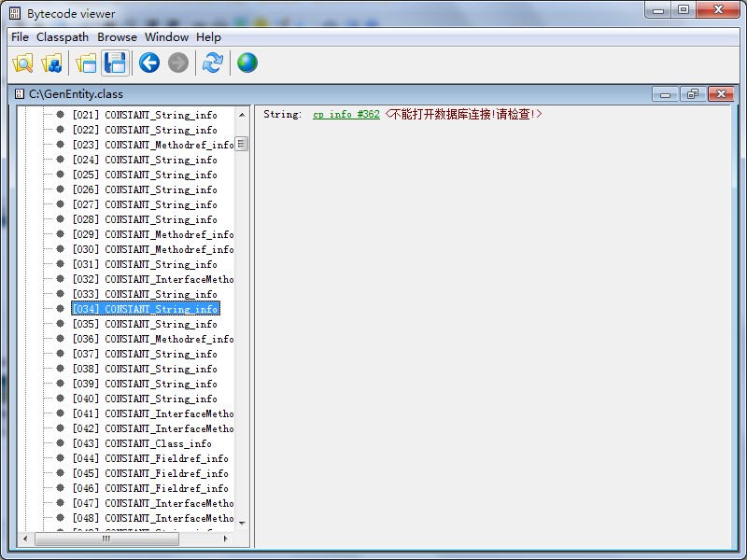Minimize the GenEntity.class inner window

[x=665, y=94]
